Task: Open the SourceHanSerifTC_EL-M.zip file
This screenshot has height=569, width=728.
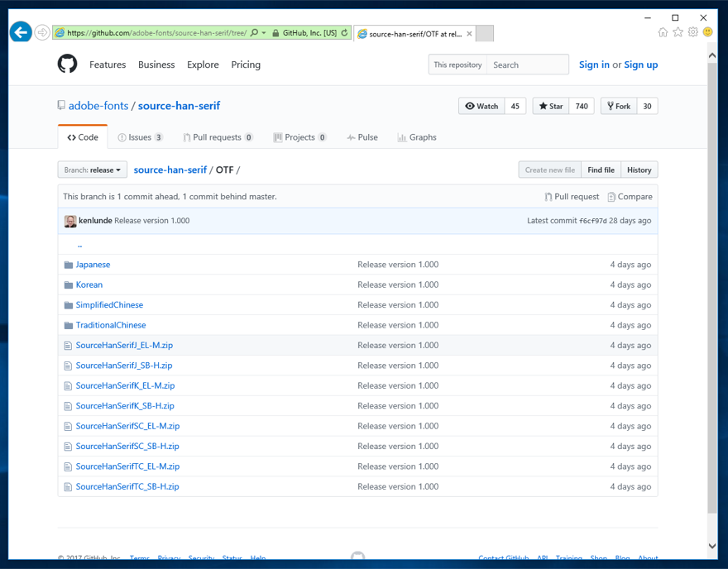Action: pyautogui.click(x=127, y=466)
